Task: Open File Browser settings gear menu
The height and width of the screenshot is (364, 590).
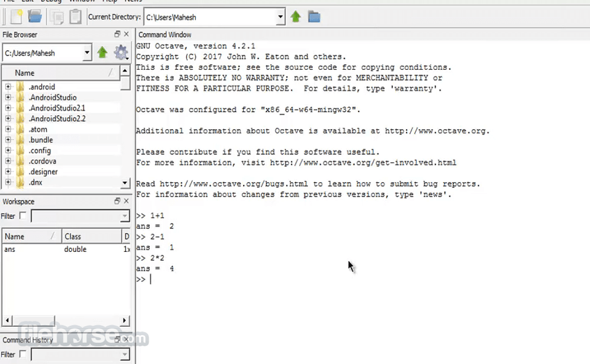Action: coord(121,53)
